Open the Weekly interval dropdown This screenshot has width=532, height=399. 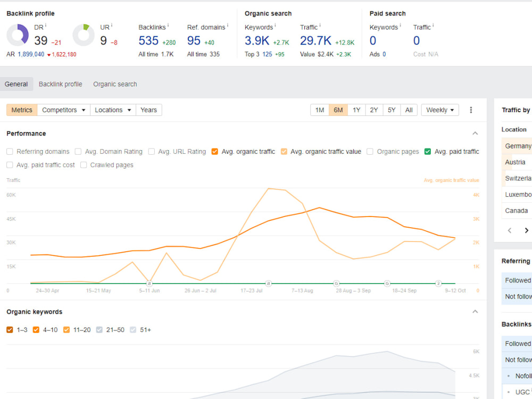click(440, 110)
